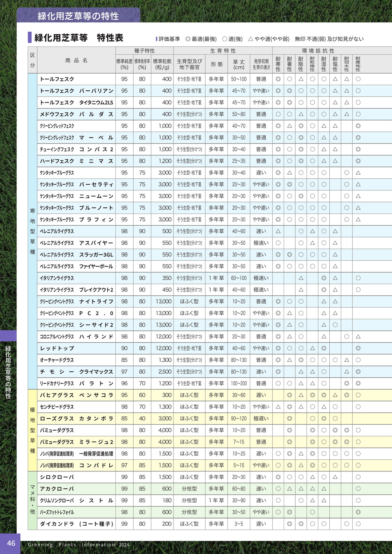Screen dimensions: 392x554
Task: Click product name メドウフェスク パルダス
Action: (76, 114)
